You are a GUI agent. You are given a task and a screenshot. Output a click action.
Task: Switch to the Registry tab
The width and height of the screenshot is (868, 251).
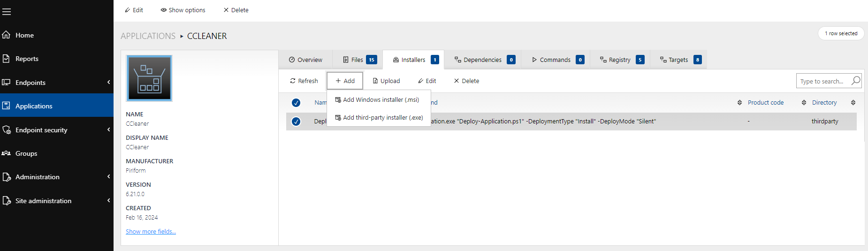pyautogui.click(x=619, y=60)
